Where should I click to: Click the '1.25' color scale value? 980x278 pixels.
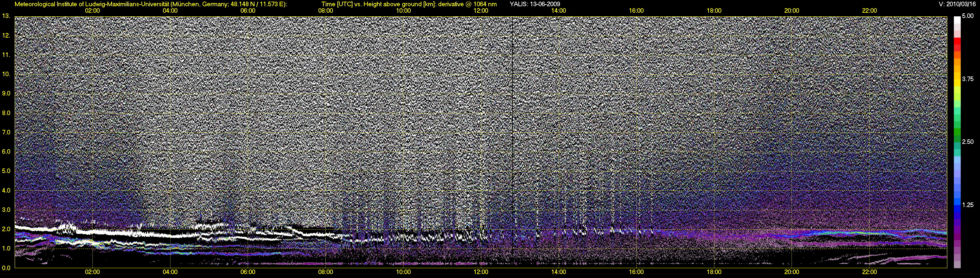pyautogui.click(x=968, y=204)
